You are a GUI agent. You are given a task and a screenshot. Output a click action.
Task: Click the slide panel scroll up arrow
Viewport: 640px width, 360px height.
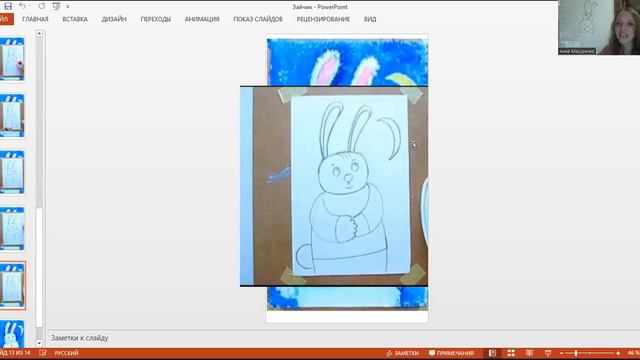(39, 33)
